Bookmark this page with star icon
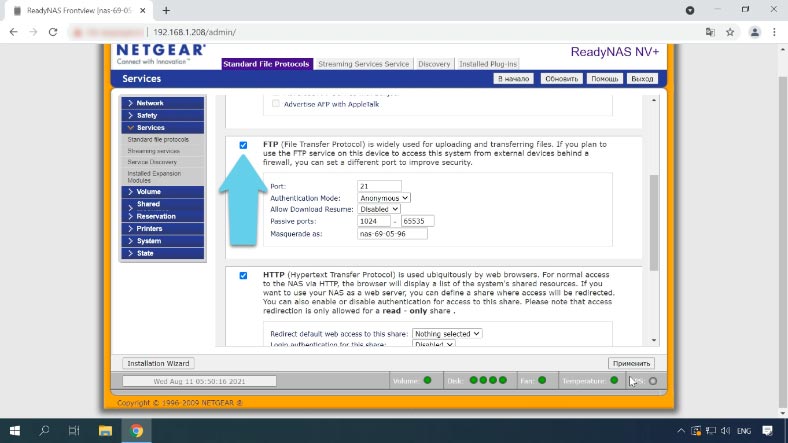The height and width of the screenshot is (443, 788). click(x=730, y=32)
